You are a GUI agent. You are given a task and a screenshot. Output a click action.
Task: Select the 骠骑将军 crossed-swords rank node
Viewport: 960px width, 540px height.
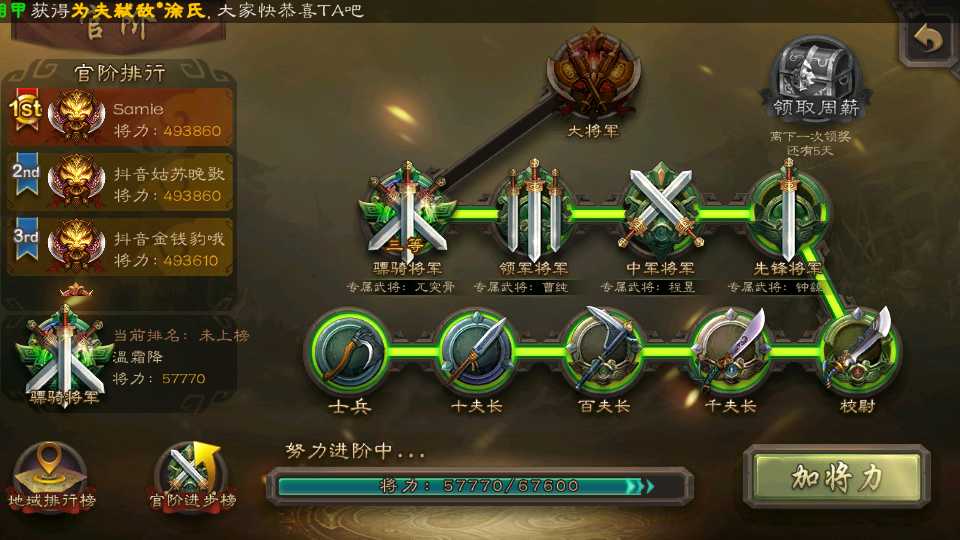pos(408,212)
